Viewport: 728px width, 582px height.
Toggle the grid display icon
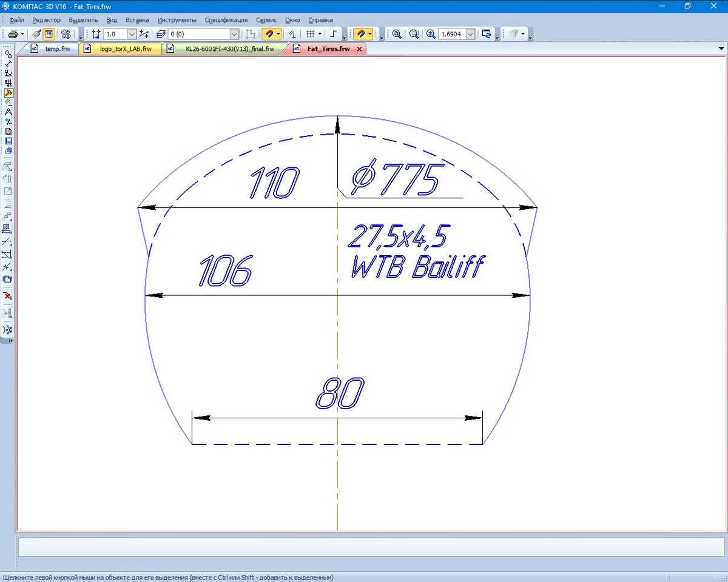coord(310,35)
